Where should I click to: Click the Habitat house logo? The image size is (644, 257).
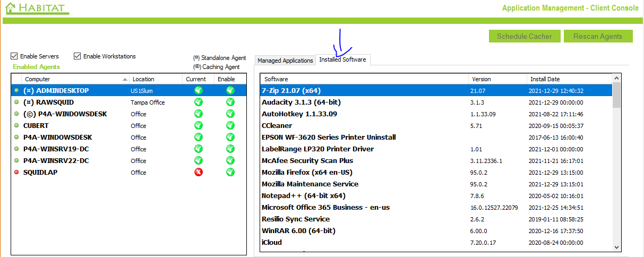pyautogui.click(x=11, y=8)
